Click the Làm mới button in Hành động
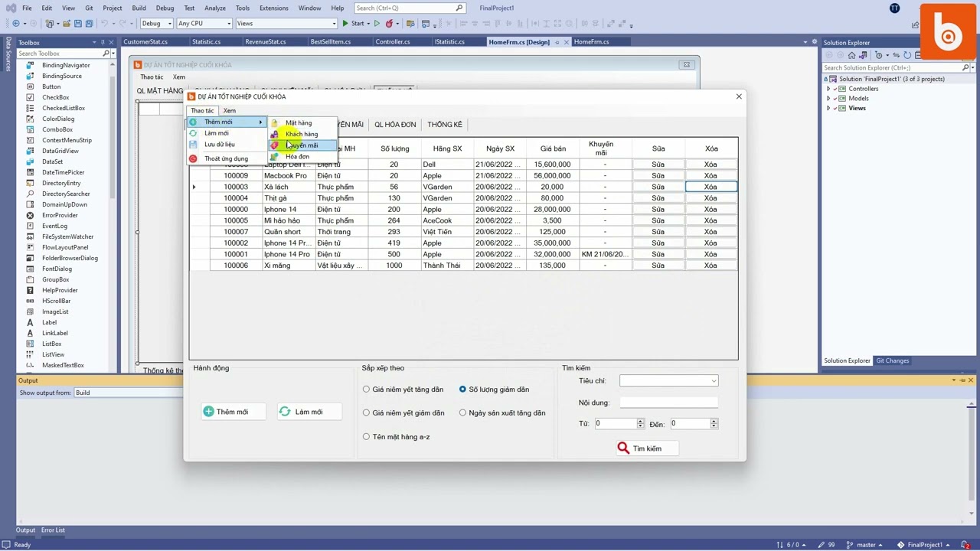Image resolution: width=980 pixels, height=551 pixels. click(301, 412)
